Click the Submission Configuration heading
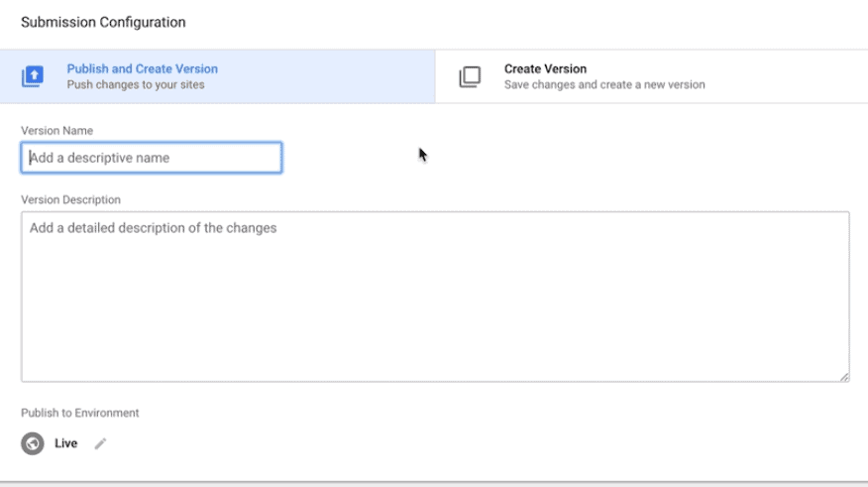The image size is (868, 487). pos(103,22)
